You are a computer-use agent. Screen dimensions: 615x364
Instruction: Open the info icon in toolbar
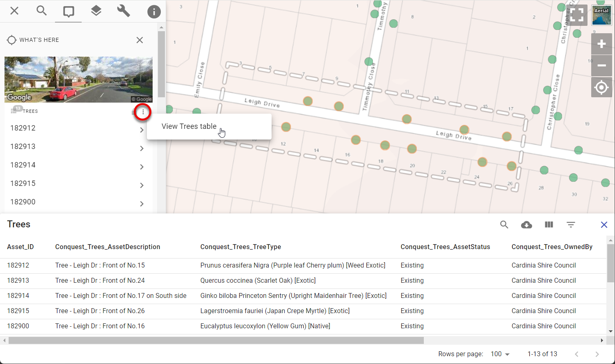tap(154, 11)
